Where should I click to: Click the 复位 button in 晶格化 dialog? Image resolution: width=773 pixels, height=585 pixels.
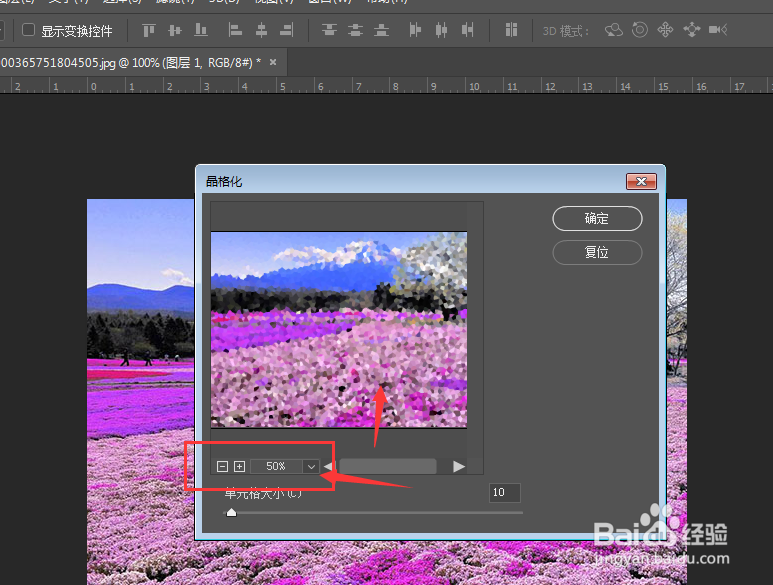click(x=597, y=252)
